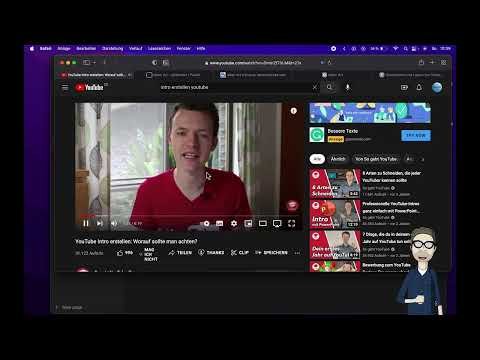Click MAG ICH NICHT dislike button
The height and width of the screenshot is (360, 480).
pos(149,254)
